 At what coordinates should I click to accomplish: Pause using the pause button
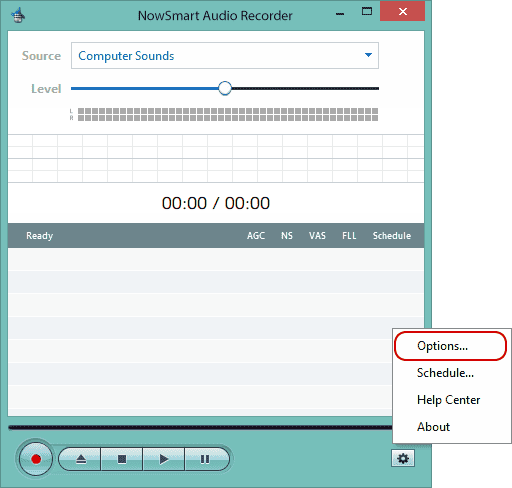(x=206, y=459)
